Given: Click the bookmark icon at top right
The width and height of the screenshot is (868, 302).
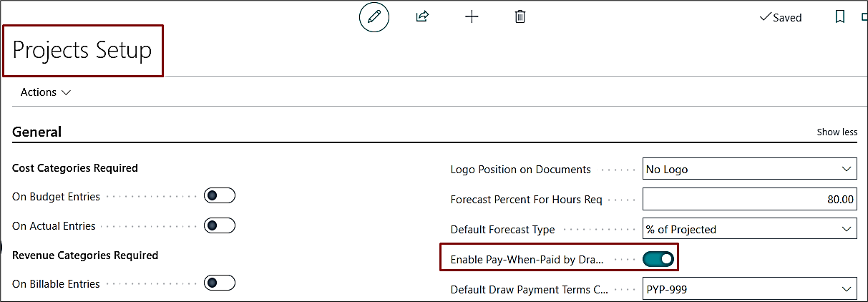Looking at the screenshot, I should 840,16.
